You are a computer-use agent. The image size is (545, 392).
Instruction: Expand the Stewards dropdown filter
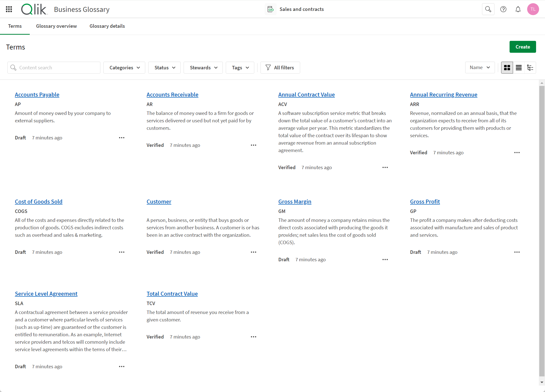(x=203, y=67)
